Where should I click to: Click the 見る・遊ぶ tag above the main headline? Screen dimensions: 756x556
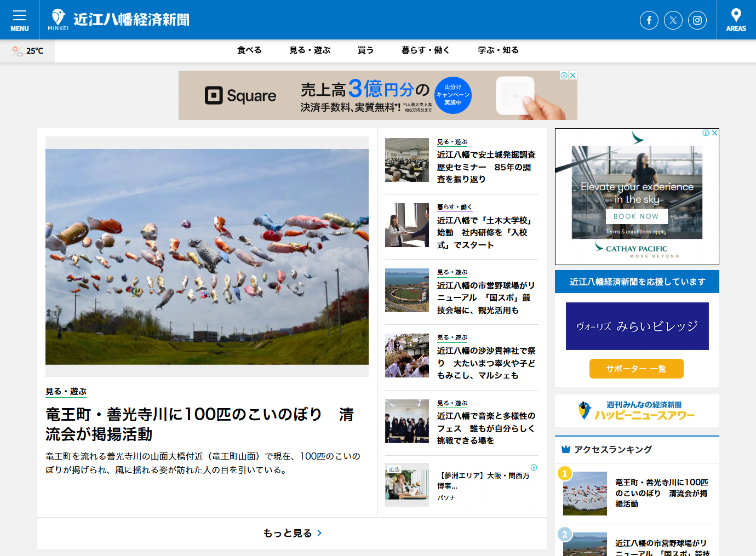click(x=66, y=392)
